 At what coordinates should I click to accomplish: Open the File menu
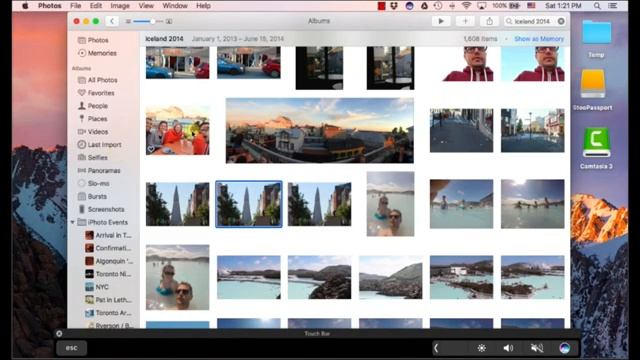click(76, 6)
